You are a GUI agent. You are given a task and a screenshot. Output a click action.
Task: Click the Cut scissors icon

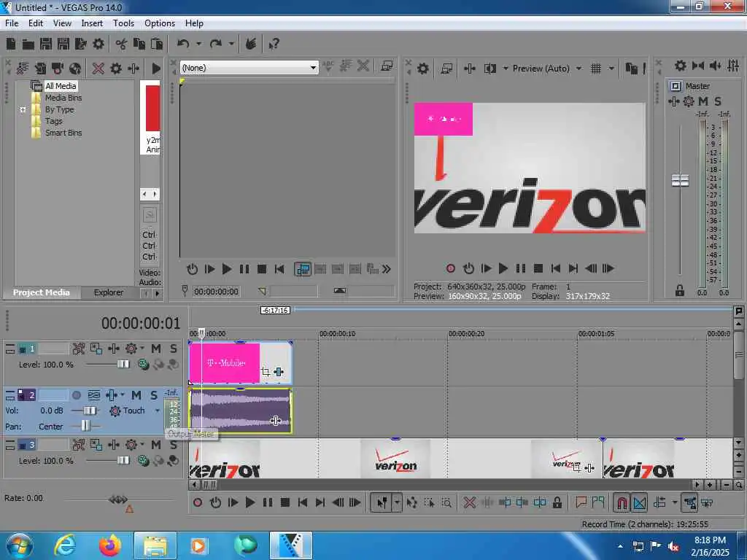point(121,44)
